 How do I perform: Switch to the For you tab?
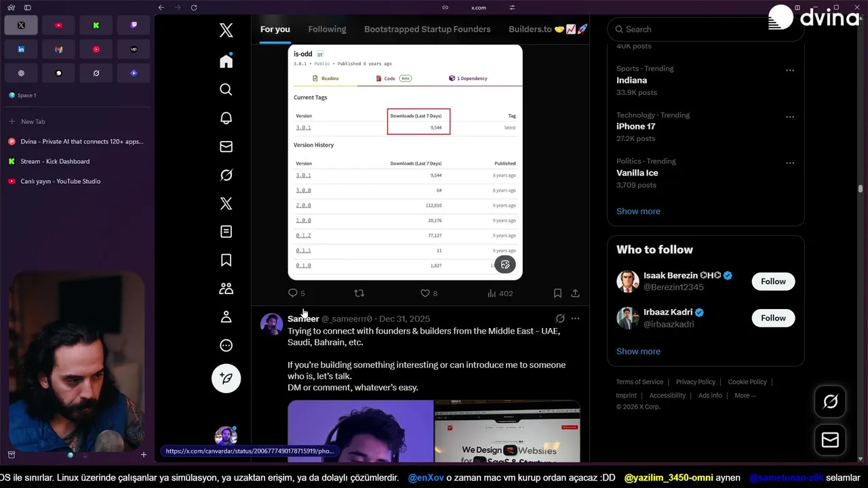point(275,29)
